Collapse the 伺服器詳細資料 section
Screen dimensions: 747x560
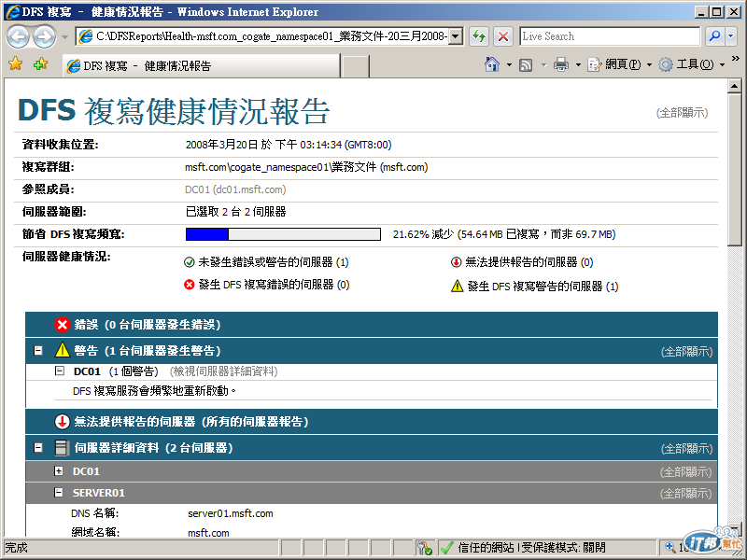tap(38, 448)
